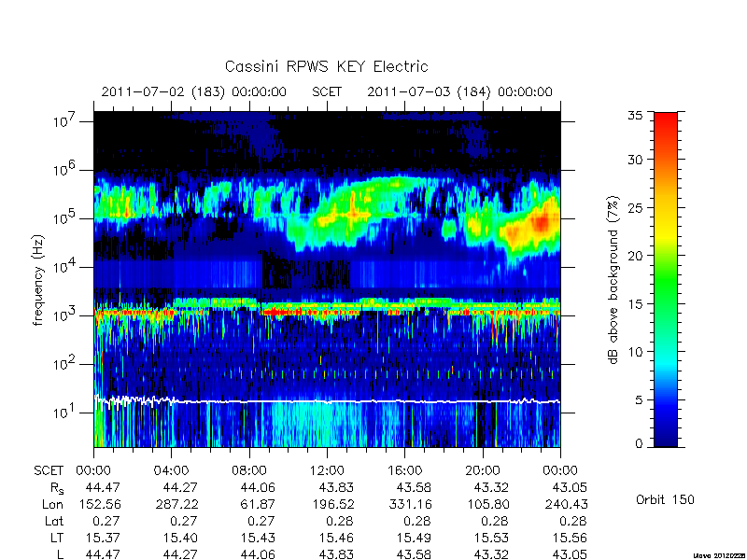Click the 'SCET' row header below the plot
Screen dimensions: 747x560
click(49, 471)
